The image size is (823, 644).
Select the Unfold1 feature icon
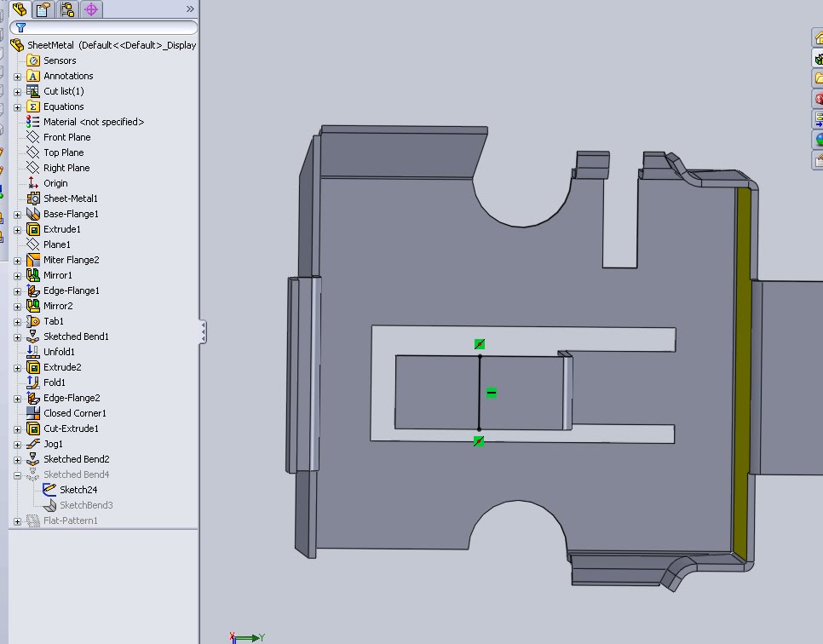pyautogui.click(x=33, y=352)
